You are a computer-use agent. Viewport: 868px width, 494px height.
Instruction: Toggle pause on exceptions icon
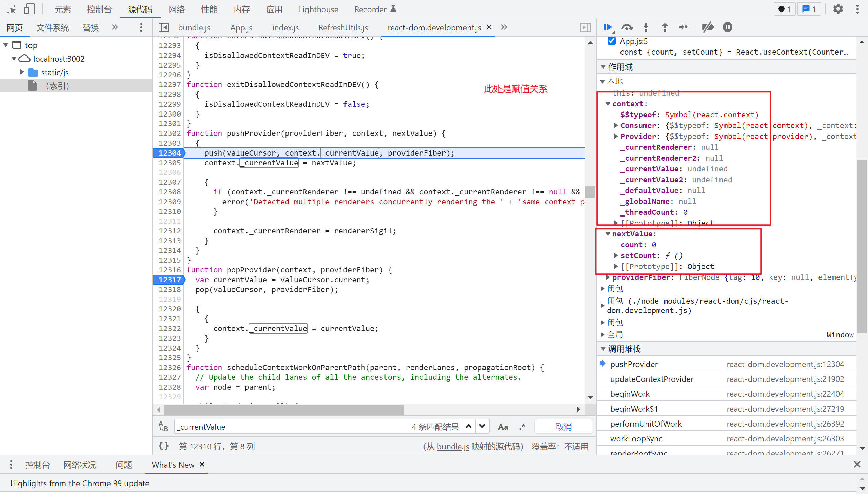(728, 27)
